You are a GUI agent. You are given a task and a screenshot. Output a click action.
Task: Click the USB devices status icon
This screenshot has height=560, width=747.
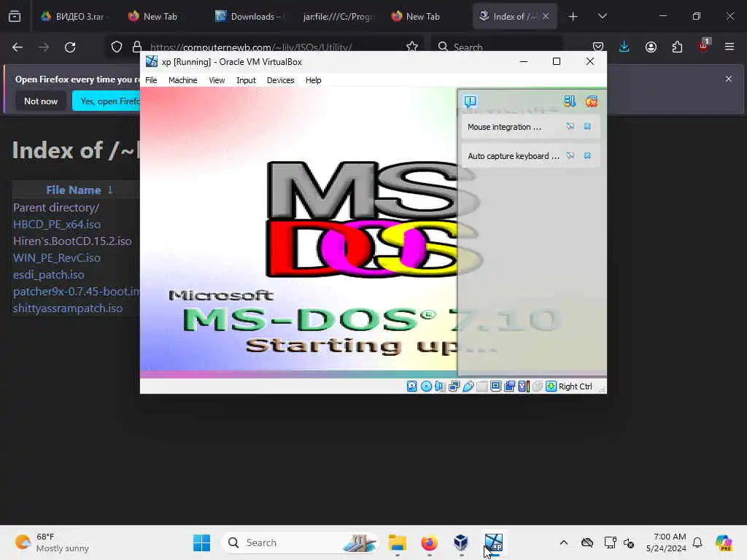tap(468, 386)
